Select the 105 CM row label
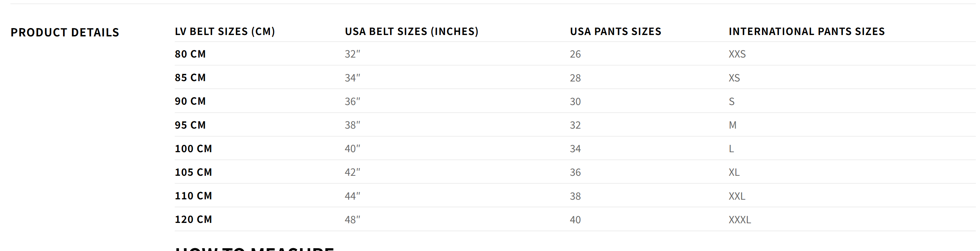Viewport: 980px width, 251px height. (193, 172)
